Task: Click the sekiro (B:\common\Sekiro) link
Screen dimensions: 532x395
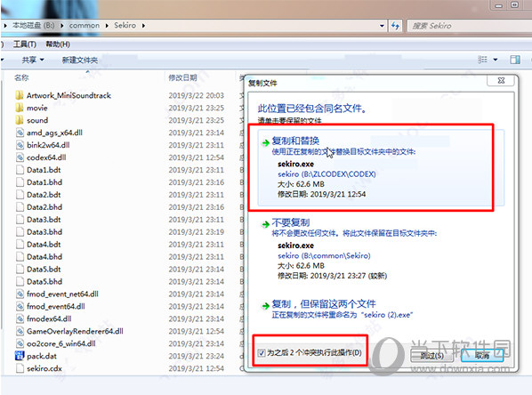Action: 324,255
